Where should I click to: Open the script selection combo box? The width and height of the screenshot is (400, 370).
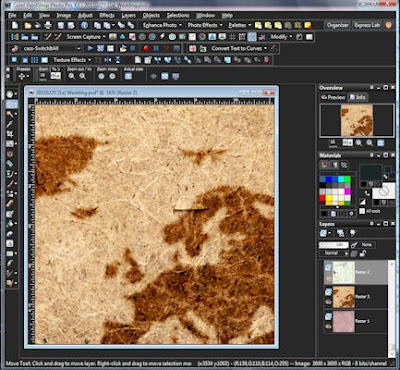click(51, 48)
